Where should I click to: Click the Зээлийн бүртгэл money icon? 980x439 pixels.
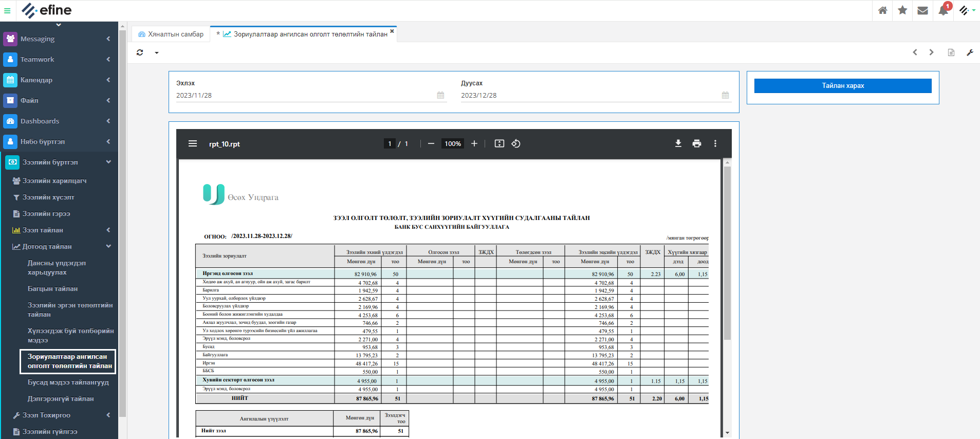[12, 162]
